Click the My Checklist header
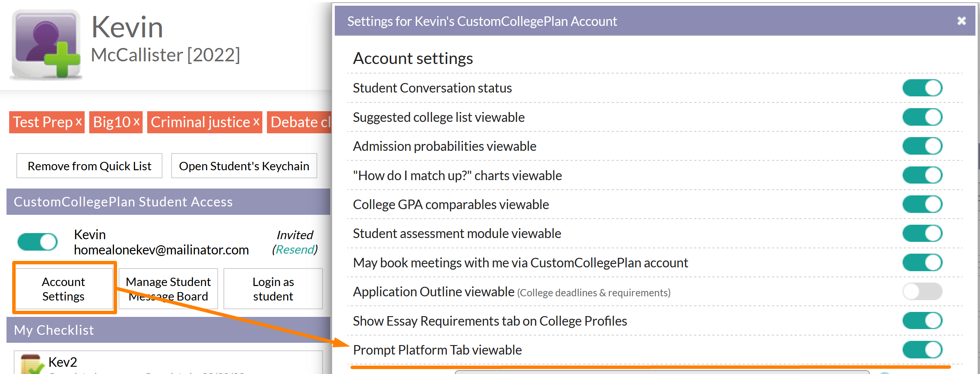 pos(168,330)
